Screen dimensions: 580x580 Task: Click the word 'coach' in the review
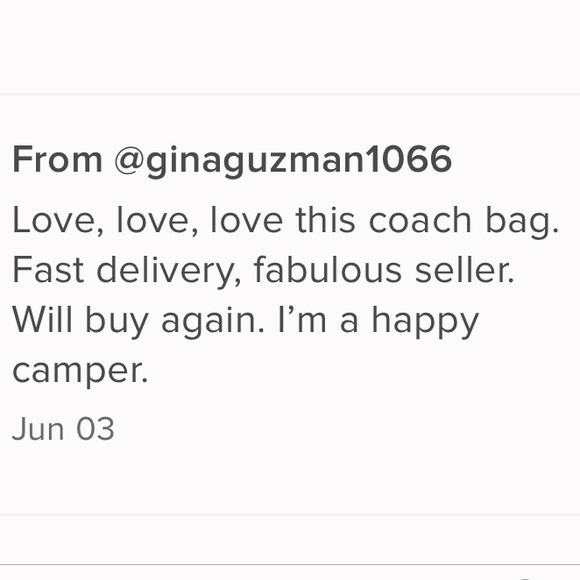pos(420,219)
